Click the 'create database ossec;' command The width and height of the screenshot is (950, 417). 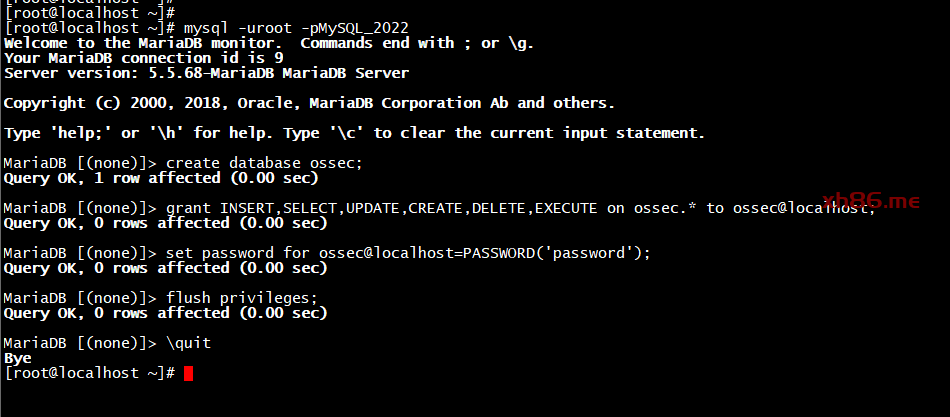click(264, 163)
